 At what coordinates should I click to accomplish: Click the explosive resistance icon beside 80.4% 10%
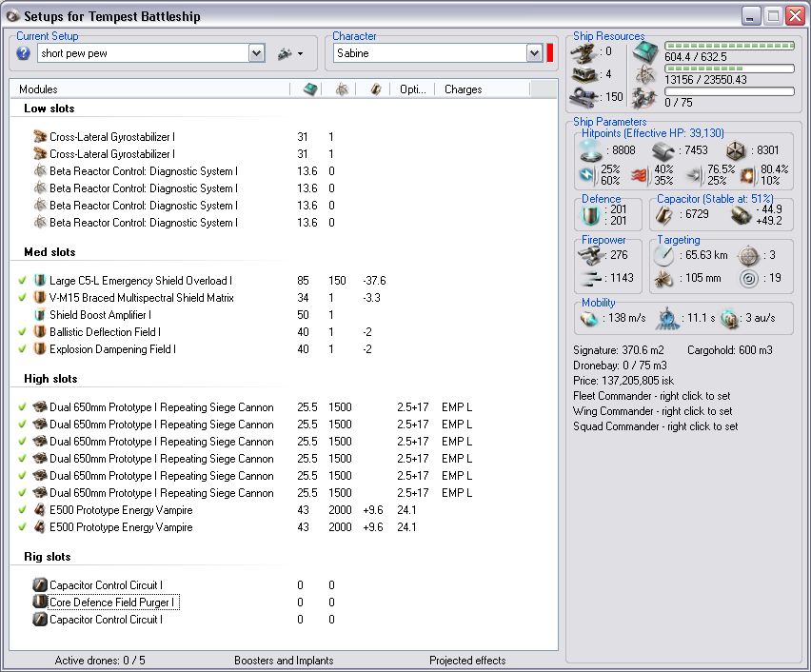coord(747,176)
